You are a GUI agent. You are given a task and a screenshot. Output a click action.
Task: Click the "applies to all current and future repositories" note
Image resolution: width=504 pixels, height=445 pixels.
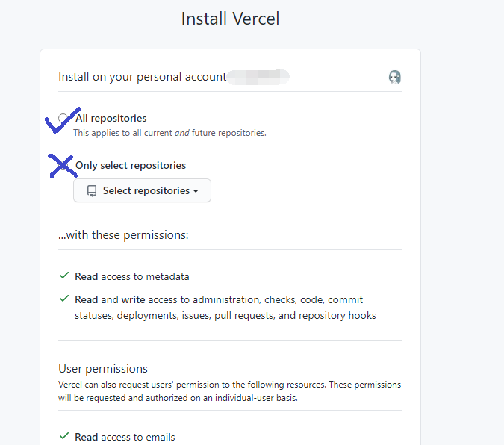169,133
